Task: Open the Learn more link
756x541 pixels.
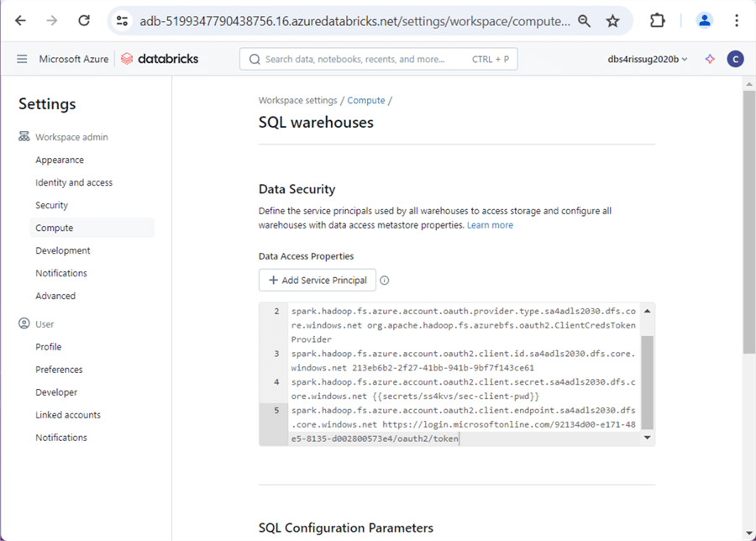Action: point(490,225)
